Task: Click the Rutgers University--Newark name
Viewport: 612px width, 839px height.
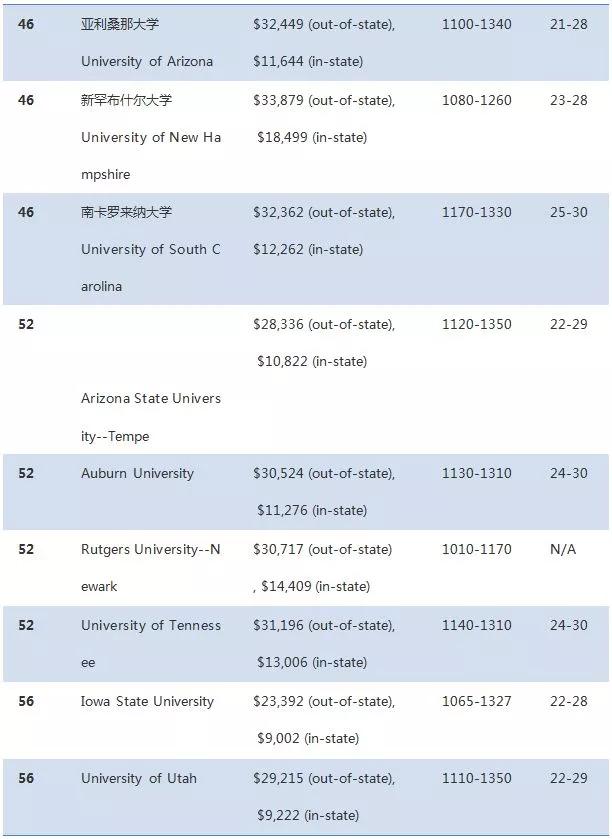Action: click(x=151, y=567)
